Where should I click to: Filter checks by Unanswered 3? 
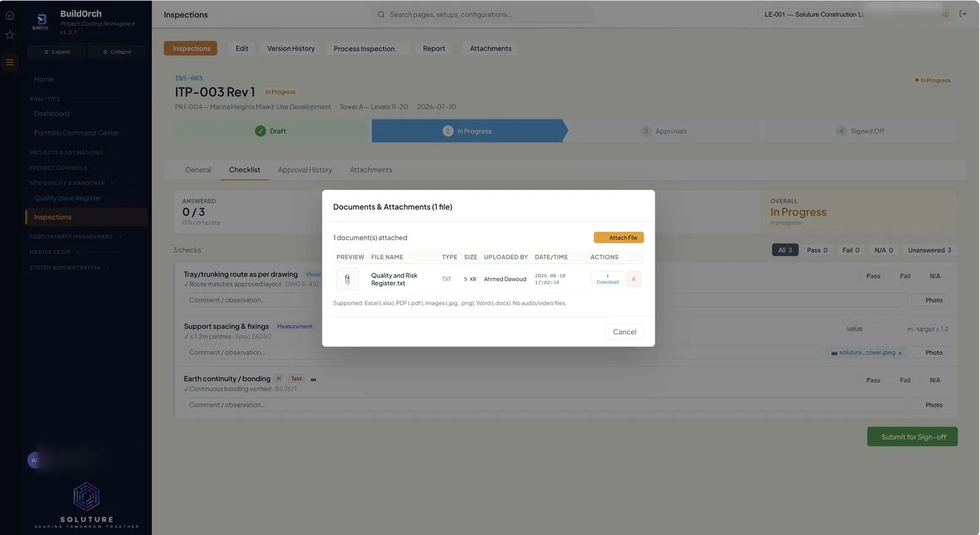(929, 250)
